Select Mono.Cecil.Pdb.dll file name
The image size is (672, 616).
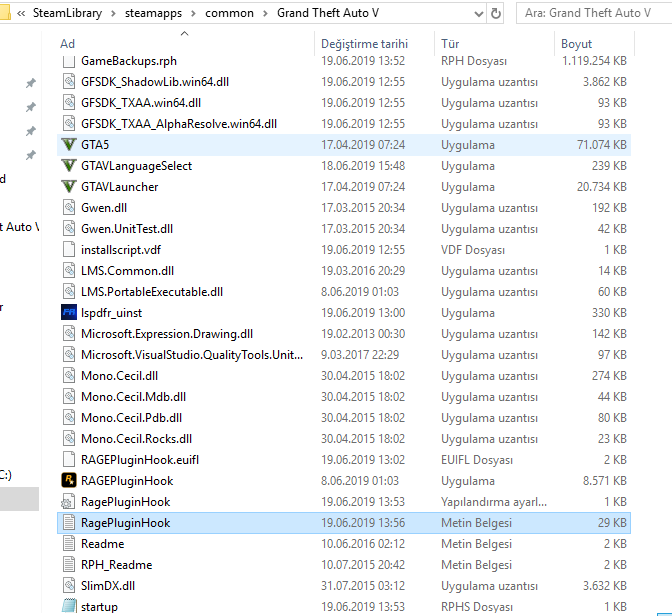(x=132, y=418)
